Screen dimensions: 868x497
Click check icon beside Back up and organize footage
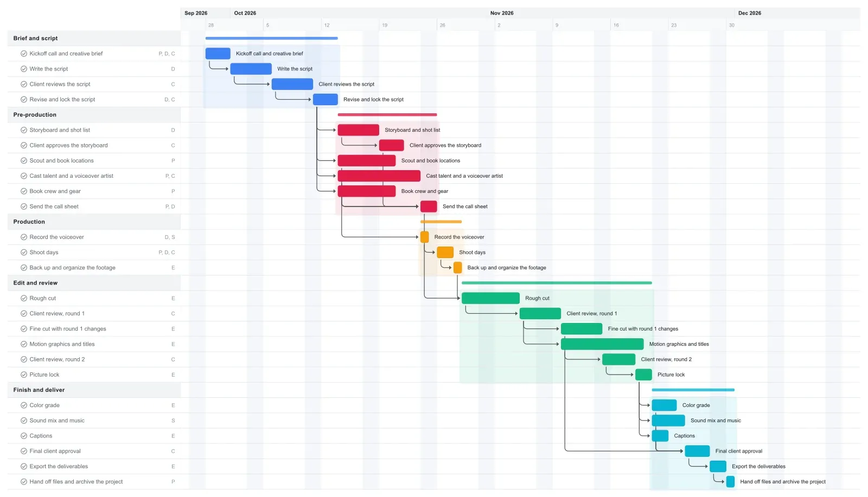point(24,268)
